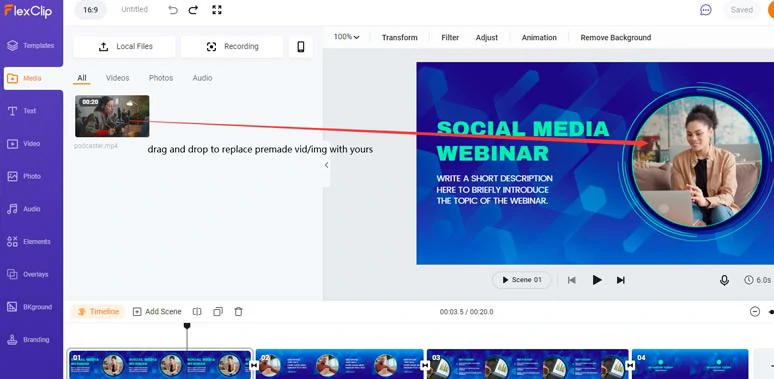The image size is (774, 379).
Task: Click the mobile phone upload icon
Action: [x=301, y=46]
